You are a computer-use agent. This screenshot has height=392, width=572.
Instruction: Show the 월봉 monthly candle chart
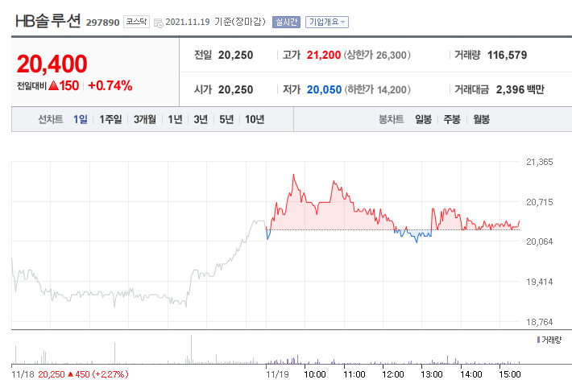(x=482, y=119)
